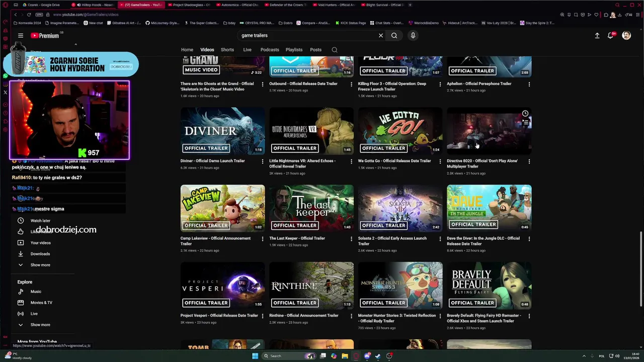
Task: Switch to the channel Home tab
Action: 187,50
